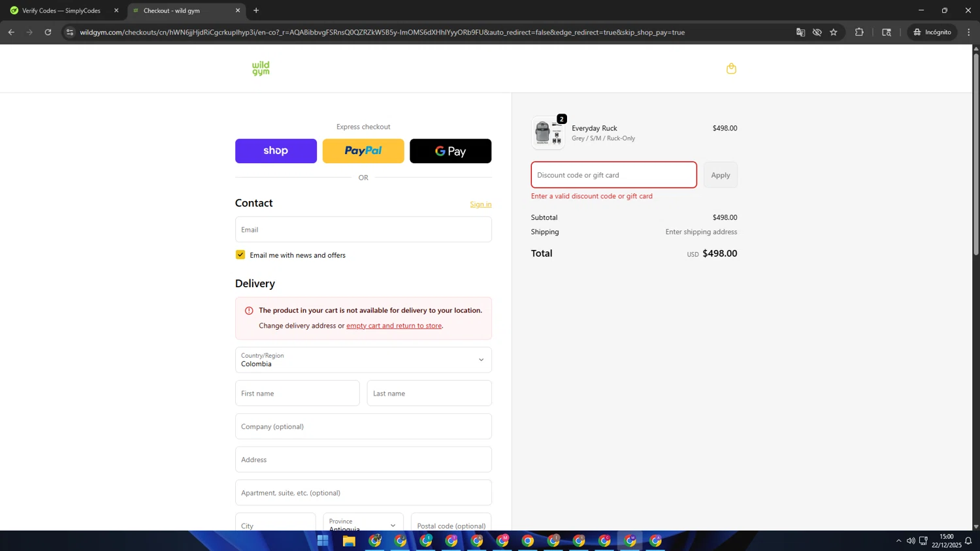This screenshot has height=551, width=980.
Task: Click the Enter a valid discount code error
Action: pyautogui.click(x=592, y=196)
